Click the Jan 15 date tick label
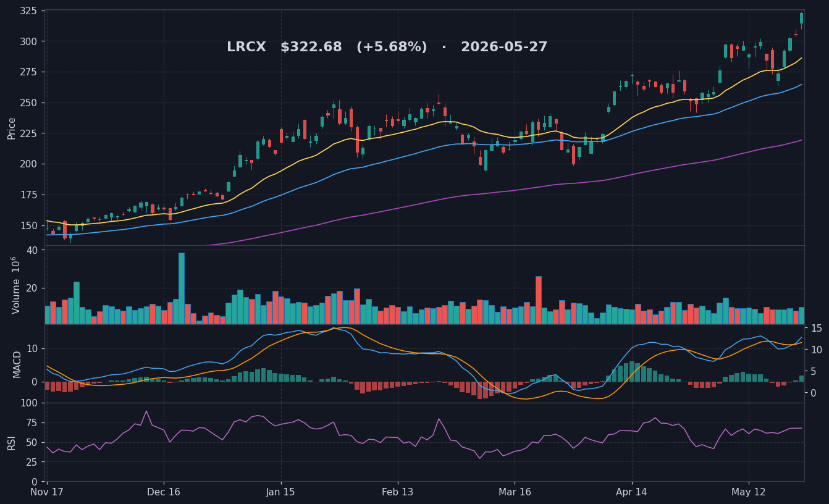Viewport: 829px width, 504px height. [x=281, y=492]
